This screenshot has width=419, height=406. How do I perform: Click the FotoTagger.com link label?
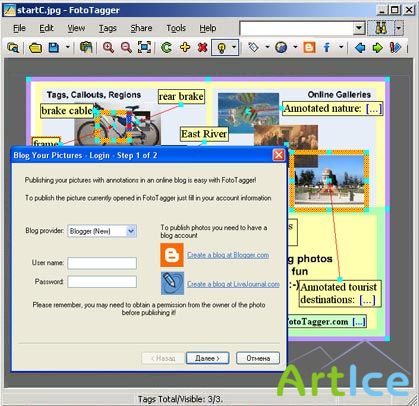pos(327,322)
